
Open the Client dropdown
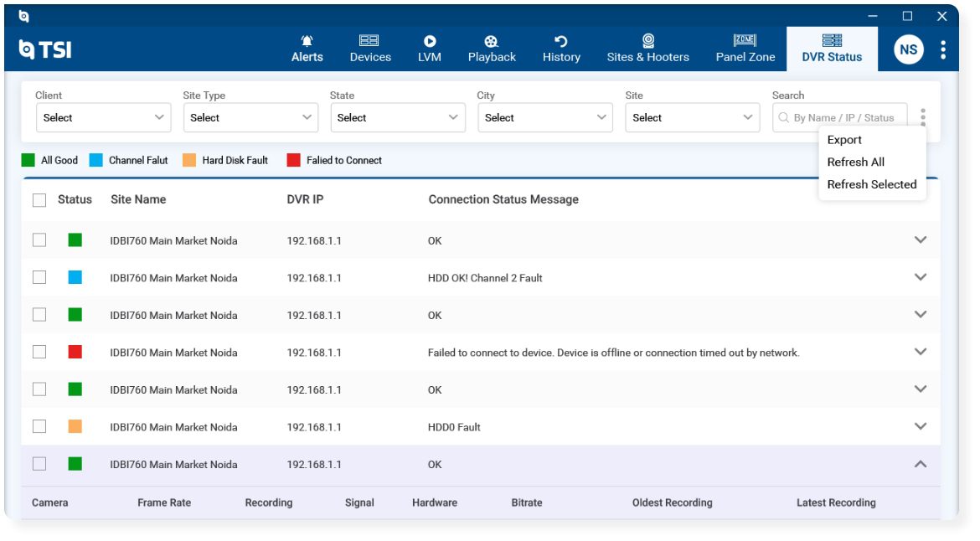tap(103, 117)
